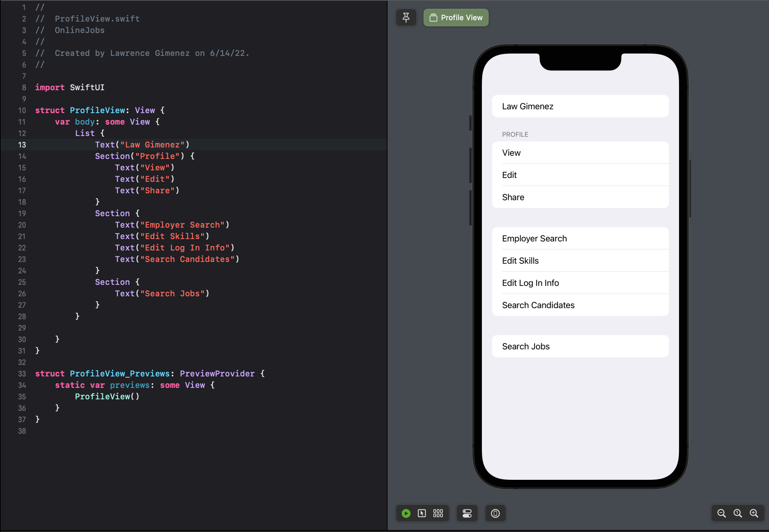Tap Search Jobs row in preview

(580, 346)
